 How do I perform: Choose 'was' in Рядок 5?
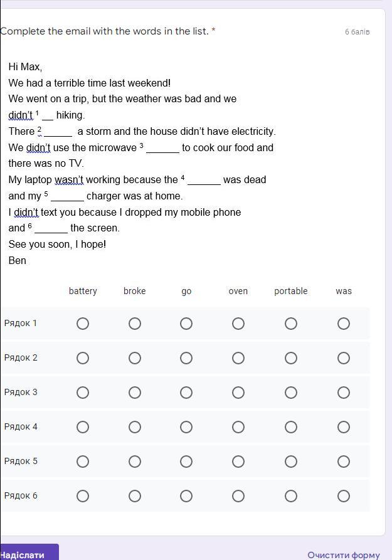(344, 462)
